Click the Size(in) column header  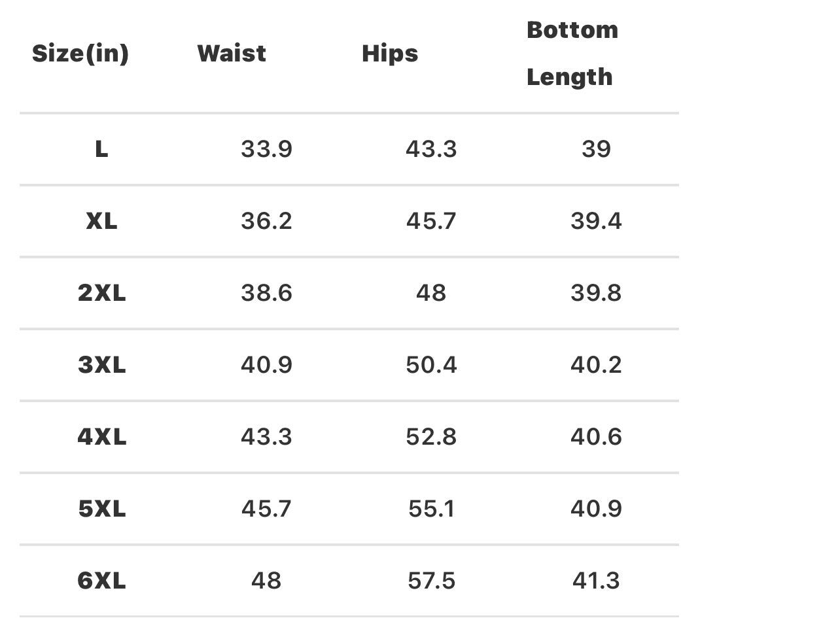point(80,54)
